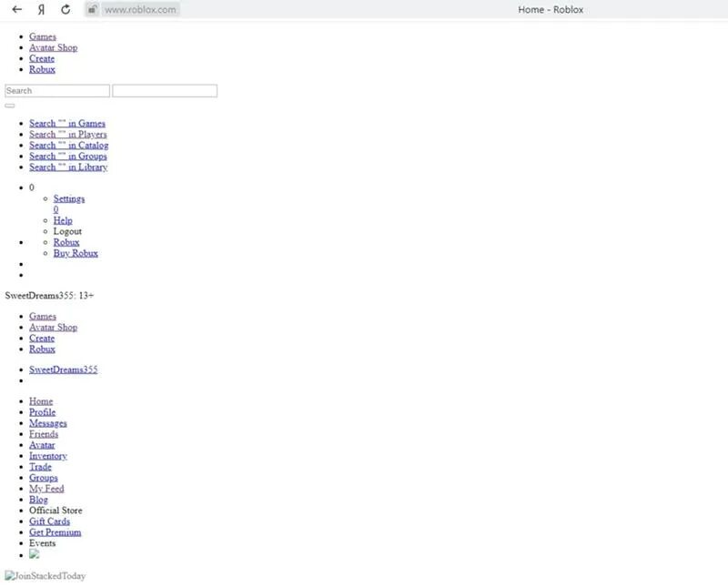
Task: Click the Logout item
Action: tap(67, 231)
